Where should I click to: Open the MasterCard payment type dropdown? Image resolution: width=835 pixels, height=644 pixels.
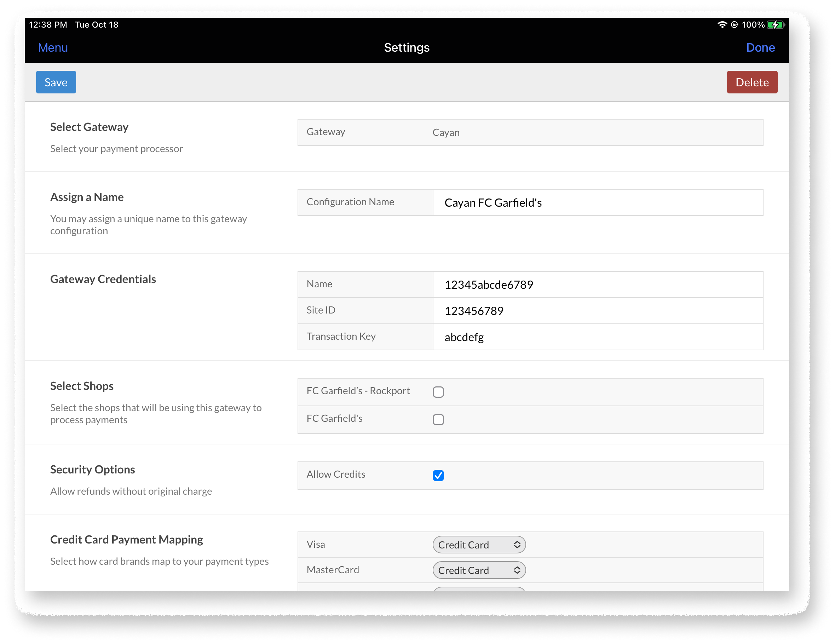tap(479, 570)
